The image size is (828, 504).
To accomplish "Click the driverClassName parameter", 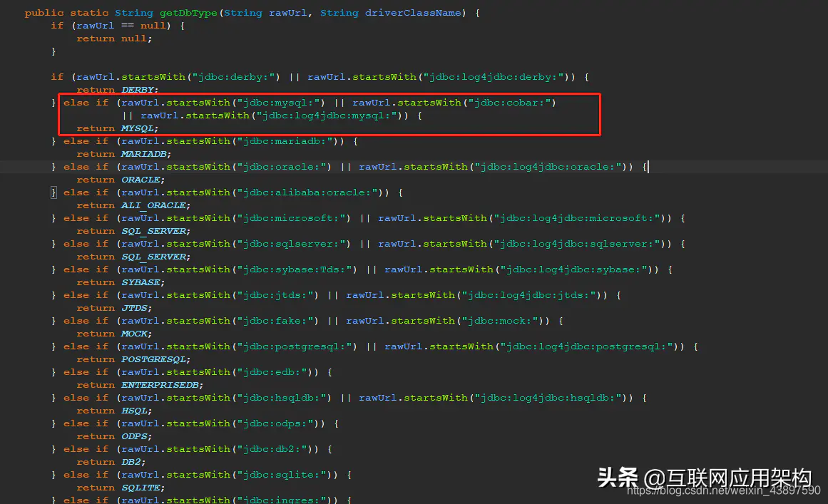I will tap(413, 13).
